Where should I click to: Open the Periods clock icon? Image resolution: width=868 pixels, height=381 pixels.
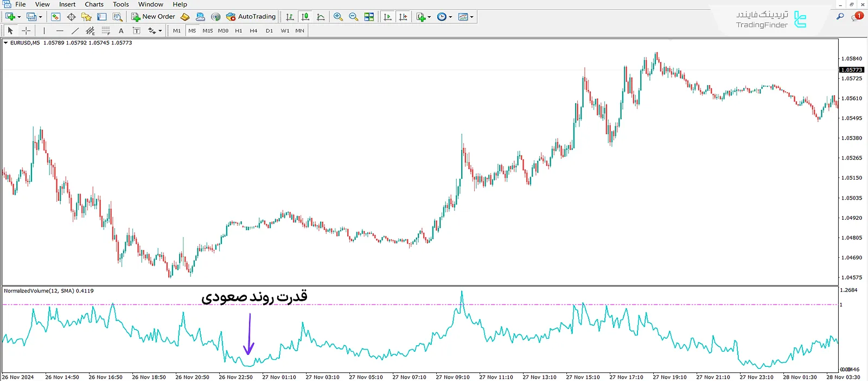(x=442, y=17)
